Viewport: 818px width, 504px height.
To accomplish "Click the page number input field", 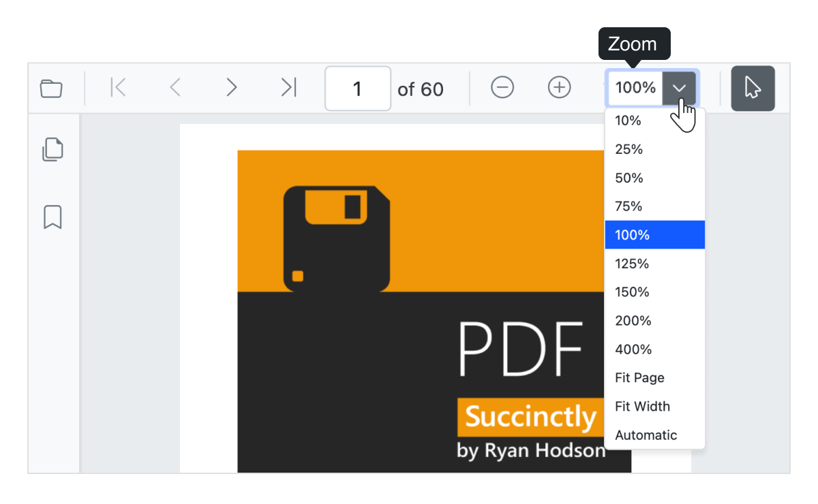I will tap(358, 88).
